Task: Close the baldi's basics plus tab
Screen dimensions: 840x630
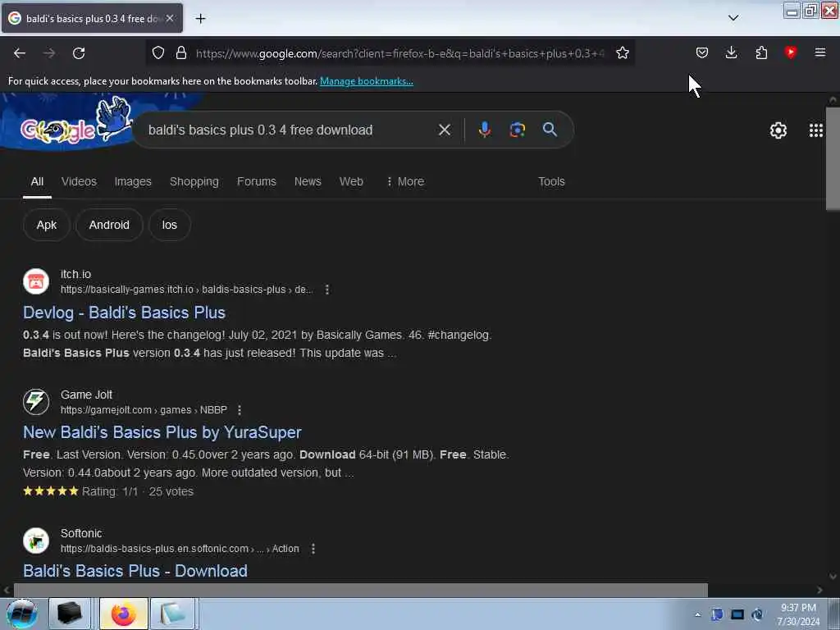Action: tap(170, 18)
